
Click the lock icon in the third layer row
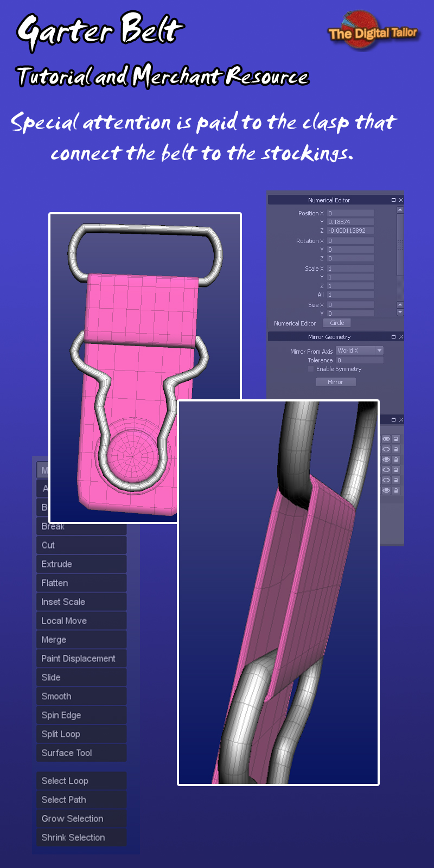[x=396, y=459]
